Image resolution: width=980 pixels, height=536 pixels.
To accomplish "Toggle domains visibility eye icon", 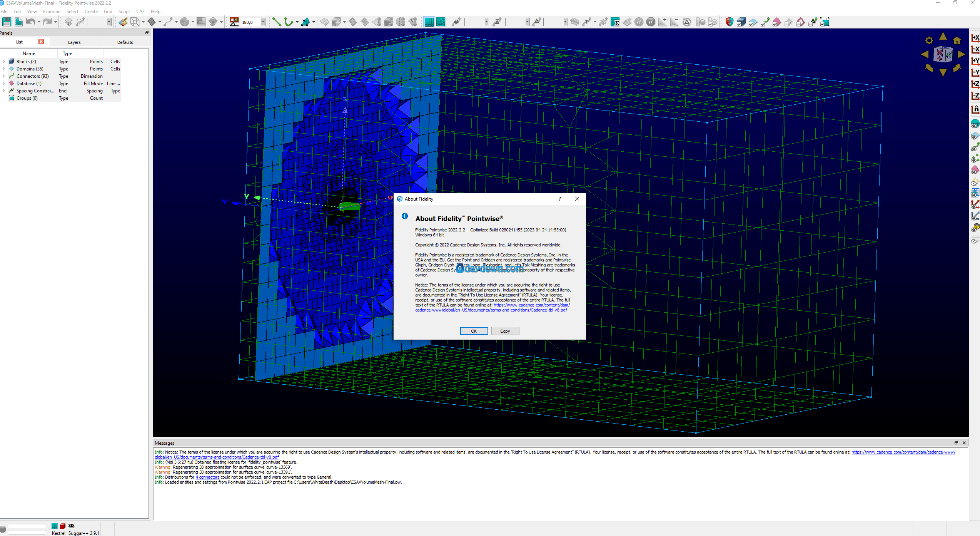I will click(975, 136).
